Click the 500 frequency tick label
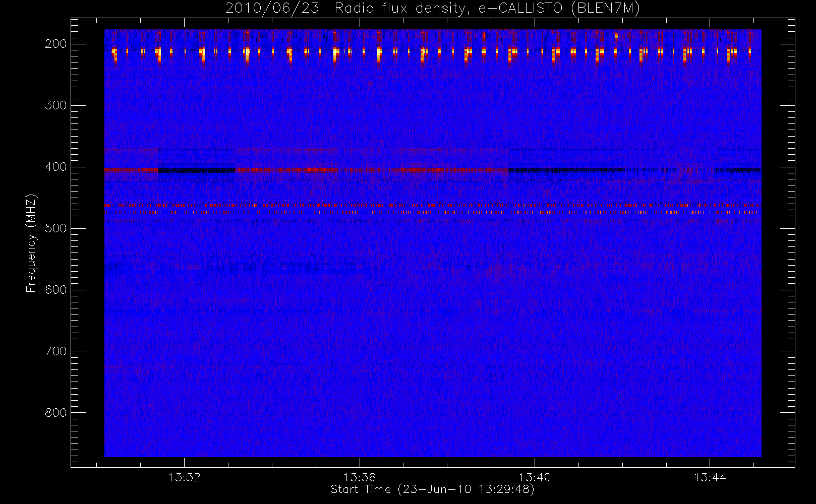The width and height of the screenshot is (816, 504). click(x=56, y=228)
